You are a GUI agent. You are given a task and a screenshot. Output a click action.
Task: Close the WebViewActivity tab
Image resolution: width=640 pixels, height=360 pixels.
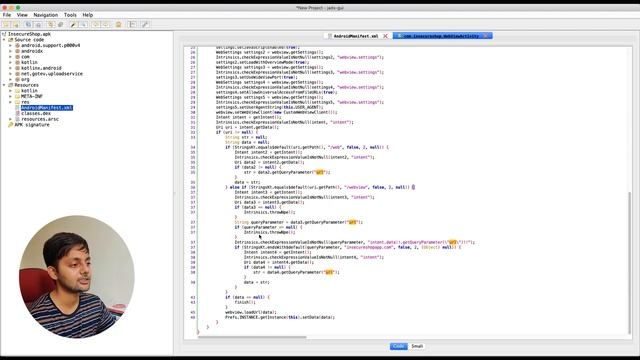point(486,36)
